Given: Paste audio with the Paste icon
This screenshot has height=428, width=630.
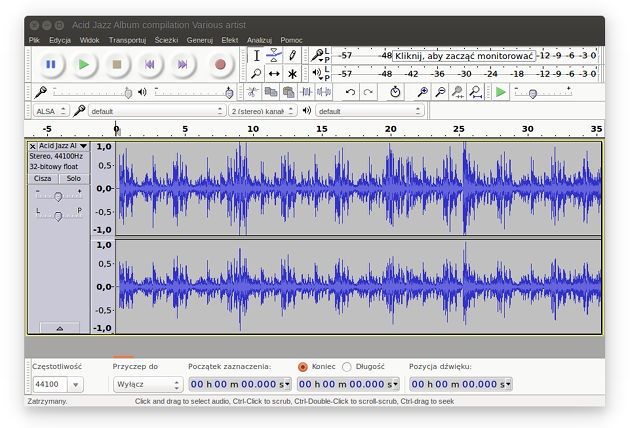Looking at the screenshot, I should coord(288,92).
